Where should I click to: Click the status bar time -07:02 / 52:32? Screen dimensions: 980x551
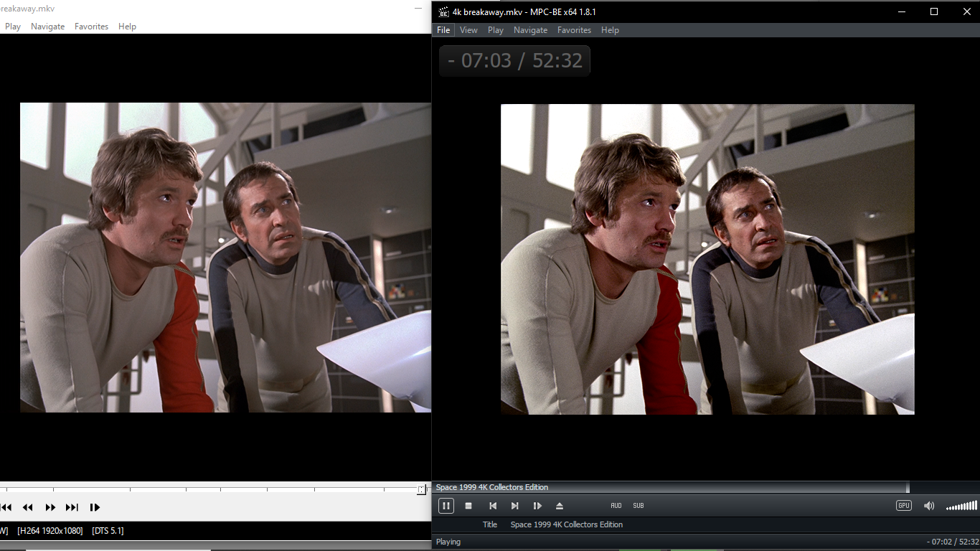click(951, 542)
